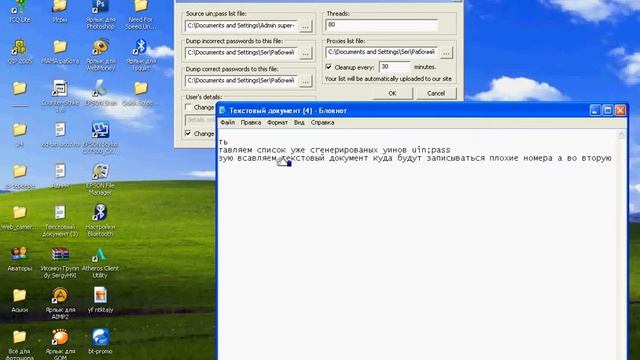Open Правка menu in Notepad
The width and height of the screenshot is (640, 360).
click(x=251, y=122)
